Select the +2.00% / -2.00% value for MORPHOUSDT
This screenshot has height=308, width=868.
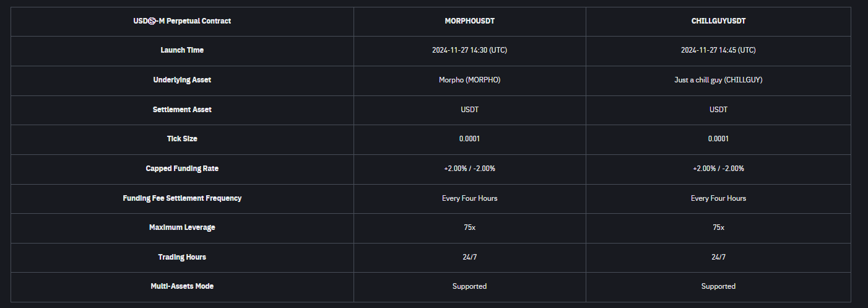469,169
